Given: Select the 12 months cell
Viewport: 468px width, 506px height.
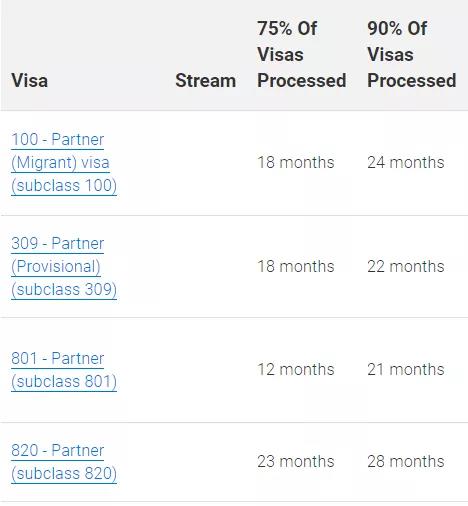Looking at the screenshot, I should click(x=296, y=370).
